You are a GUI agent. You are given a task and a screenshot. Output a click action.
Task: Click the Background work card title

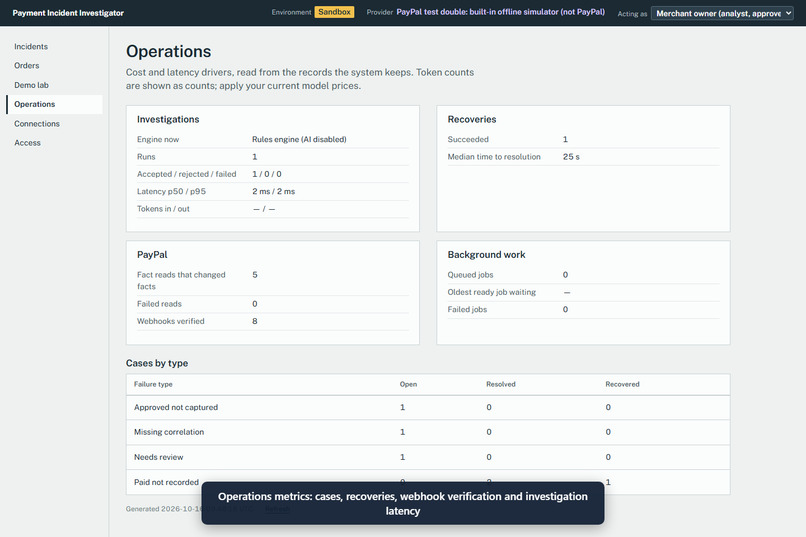[x=486, y=254]
